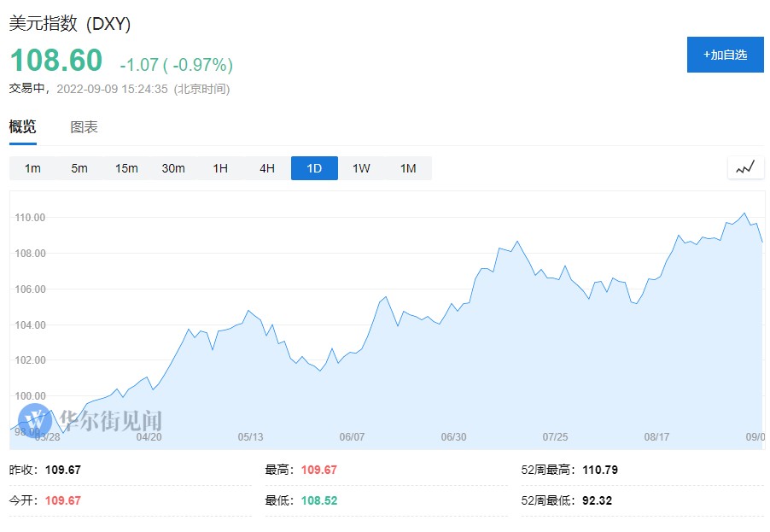Add DXY to watchlist with +加自选

725,55
